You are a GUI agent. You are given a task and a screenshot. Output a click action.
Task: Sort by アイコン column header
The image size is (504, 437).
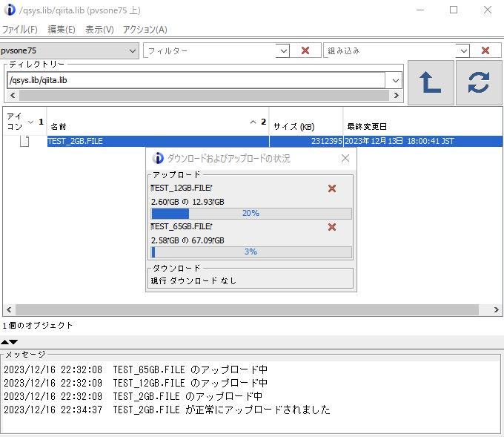[24, 122]
